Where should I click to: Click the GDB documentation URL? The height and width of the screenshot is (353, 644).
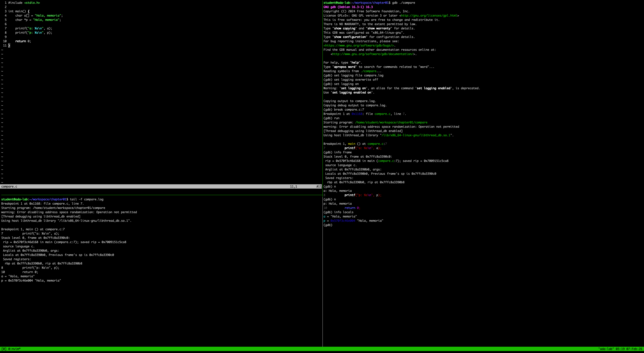click(373, 54)
